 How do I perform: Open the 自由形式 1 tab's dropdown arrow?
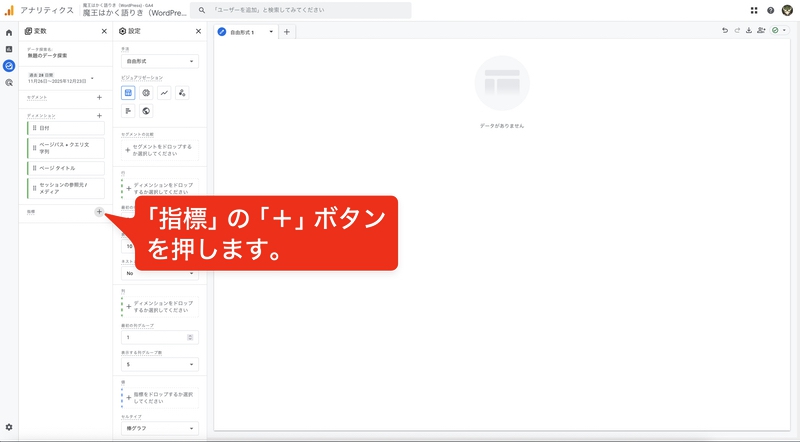[271, 32]
